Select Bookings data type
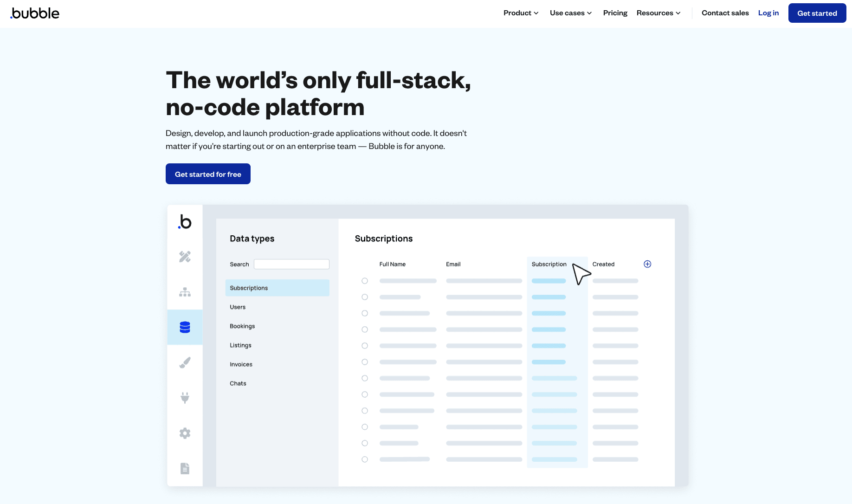Image resolution: width=852 pixels, height=504 pixels. click(242, 326)
